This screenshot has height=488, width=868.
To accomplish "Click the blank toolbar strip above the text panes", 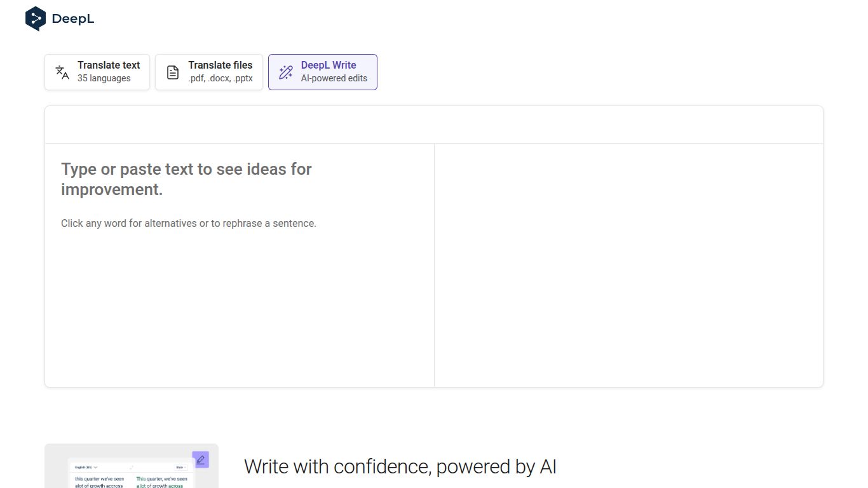I will pyautogui.click(x=433, y=125).
